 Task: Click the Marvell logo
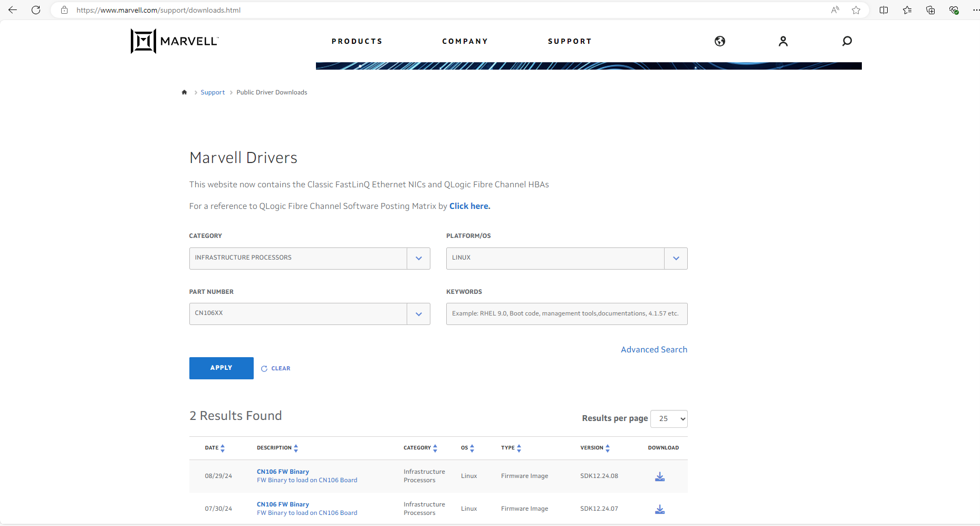coord(175,41)
